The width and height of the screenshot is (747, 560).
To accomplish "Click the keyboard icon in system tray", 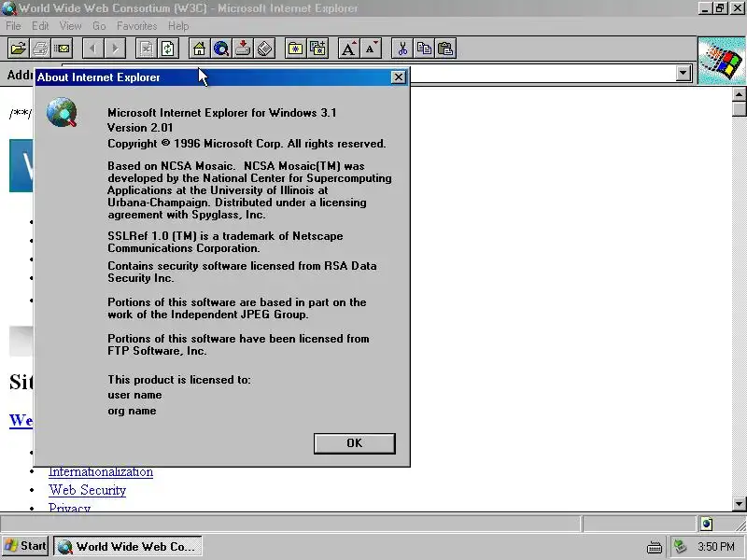I will 655,547.
